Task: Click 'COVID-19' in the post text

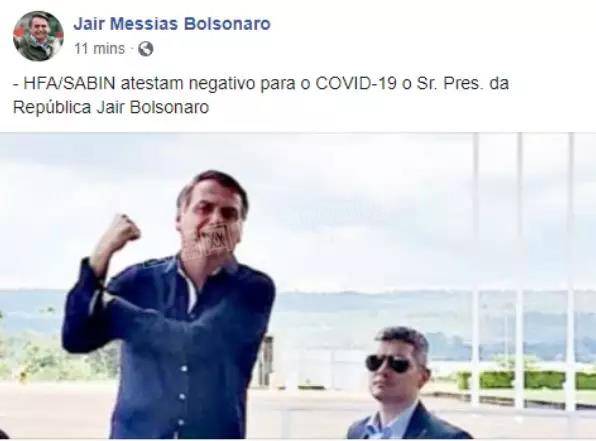Action: pyautogui.click(x=356, y=83)
